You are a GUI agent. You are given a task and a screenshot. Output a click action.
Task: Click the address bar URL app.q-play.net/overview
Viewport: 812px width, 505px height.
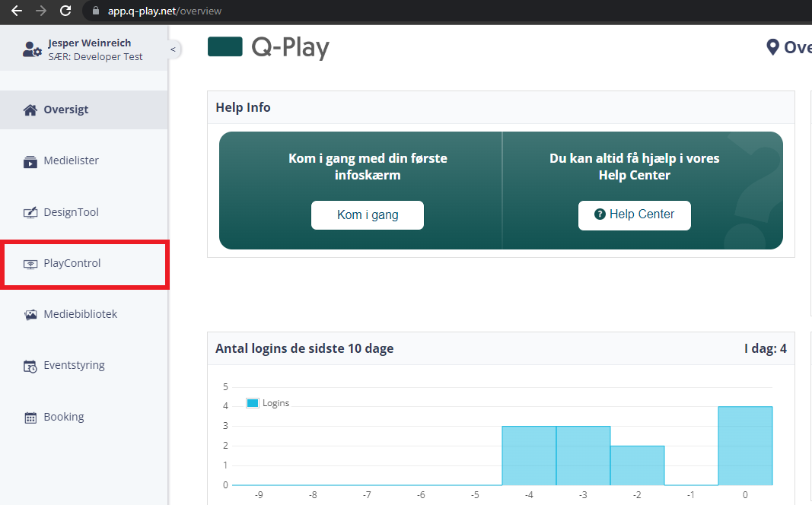(164, 11)
